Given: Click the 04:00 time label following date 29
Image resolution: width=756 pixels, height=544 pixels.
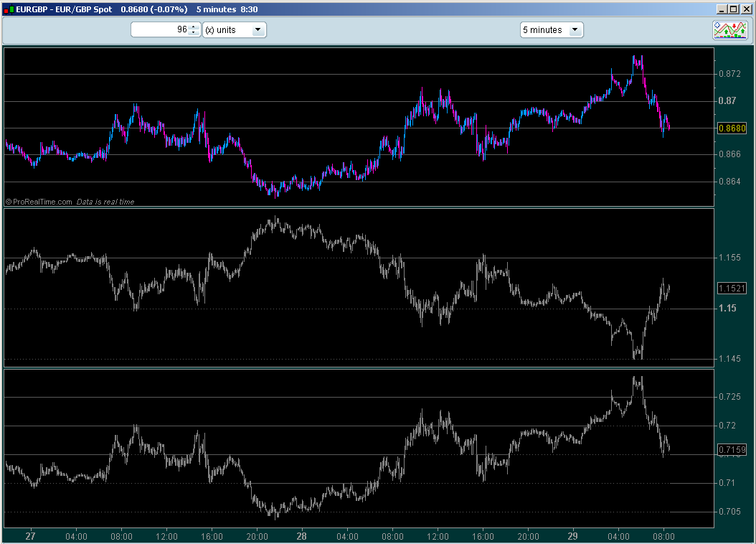Looking at the screenshot, I should 618,537.
